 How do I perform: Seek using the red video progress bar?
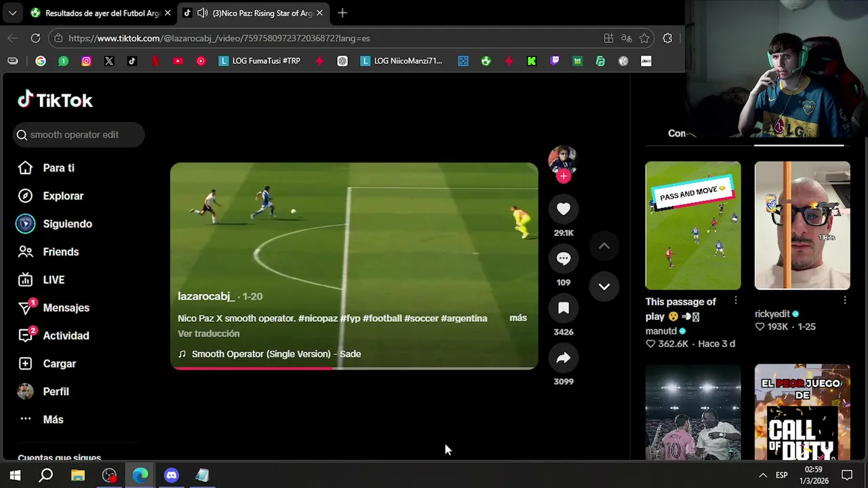coord(354,368)
